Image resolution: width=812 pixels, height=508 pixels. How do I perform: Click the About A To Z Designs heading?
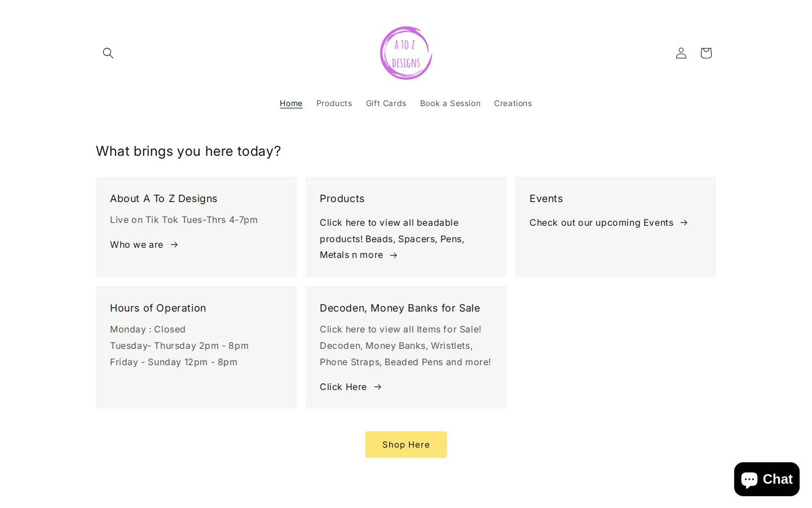164,199
